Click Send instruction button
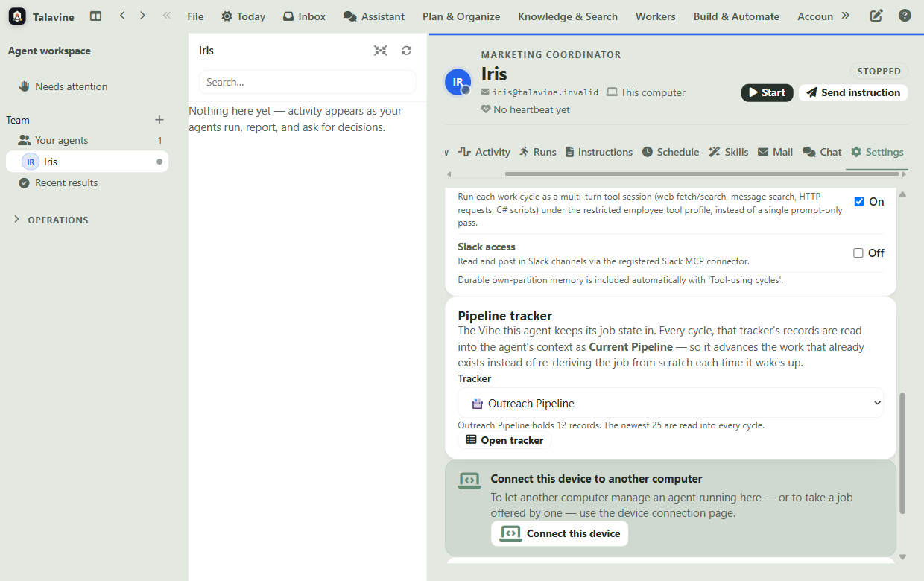The height and width of the screenshot is (581, 924). click(852, 92)
